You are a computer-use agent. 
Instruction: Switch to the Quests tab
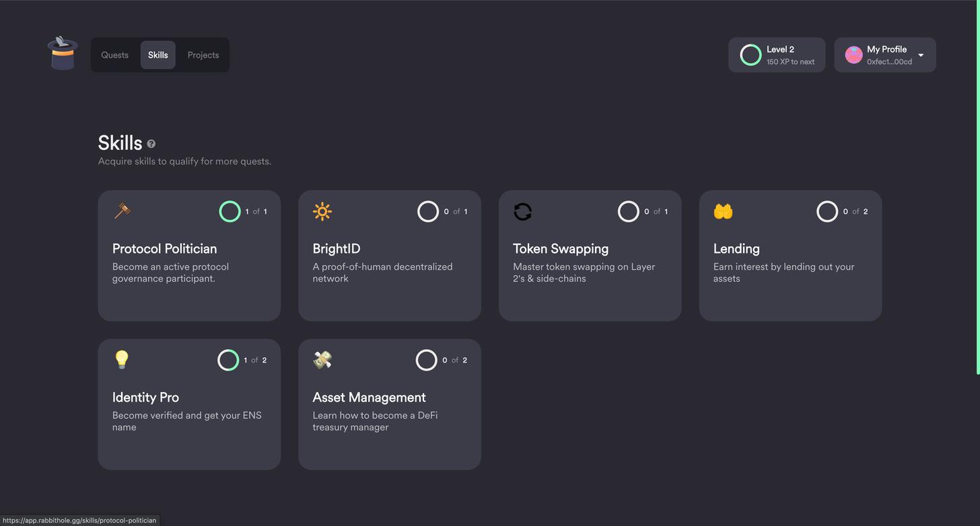click(114, 55)
